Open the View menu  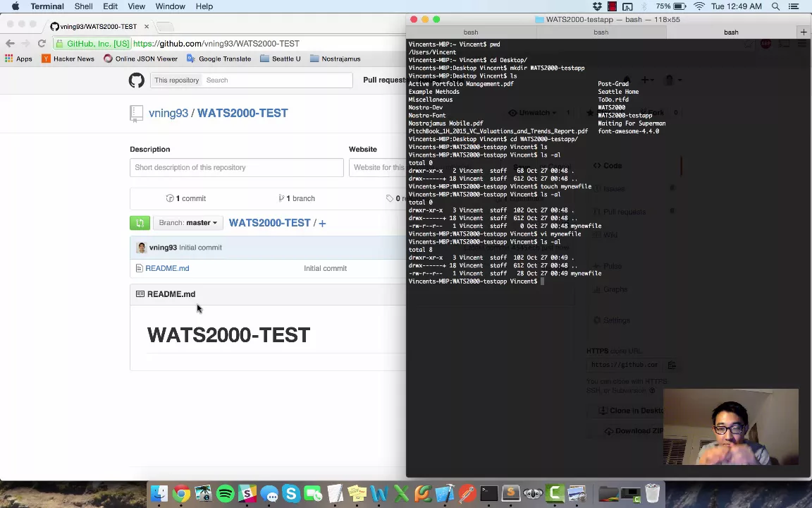(136, 6)
